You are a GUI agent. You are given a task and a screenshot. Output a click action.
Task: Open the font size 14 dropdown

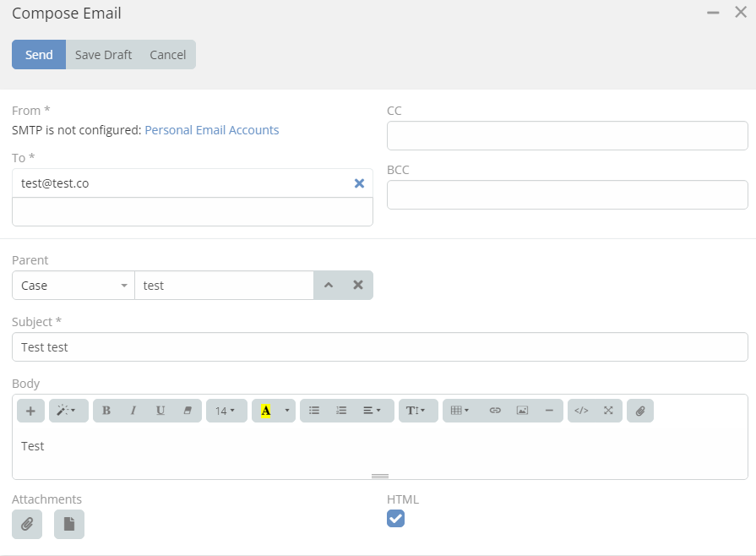[226, 411]
